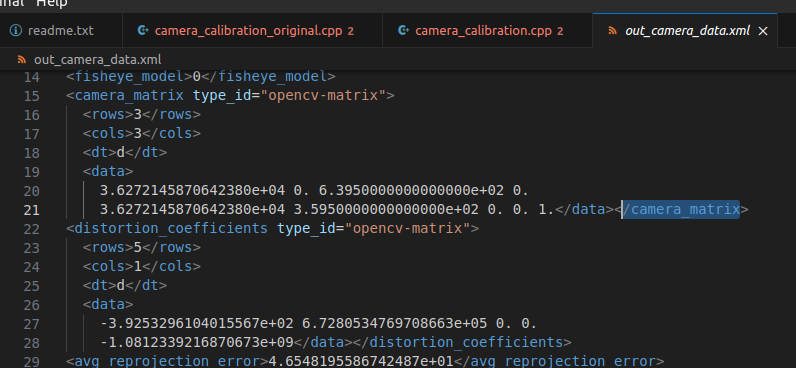This screenshot has height=368, width=796.
Task: Click line number 19 in the gutter
Action: click(31, 172)
